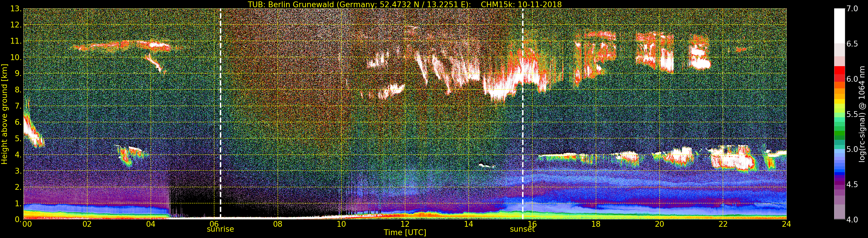Click the colorbar value '5.0'
Image resolution: width=868 pixels, height=238 pixels.
click(852, 149)
